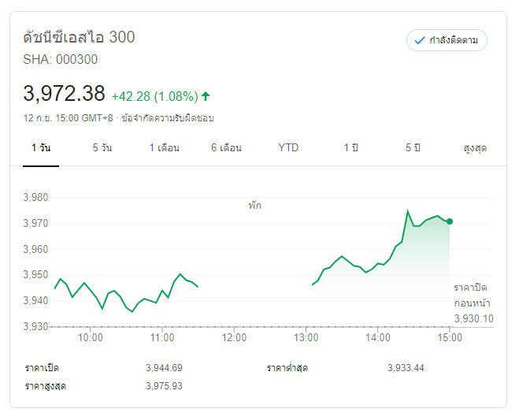This screenshot has width=519, height=420.
Task: Select the สูงสุด max range tab
Action: [475, 148]
